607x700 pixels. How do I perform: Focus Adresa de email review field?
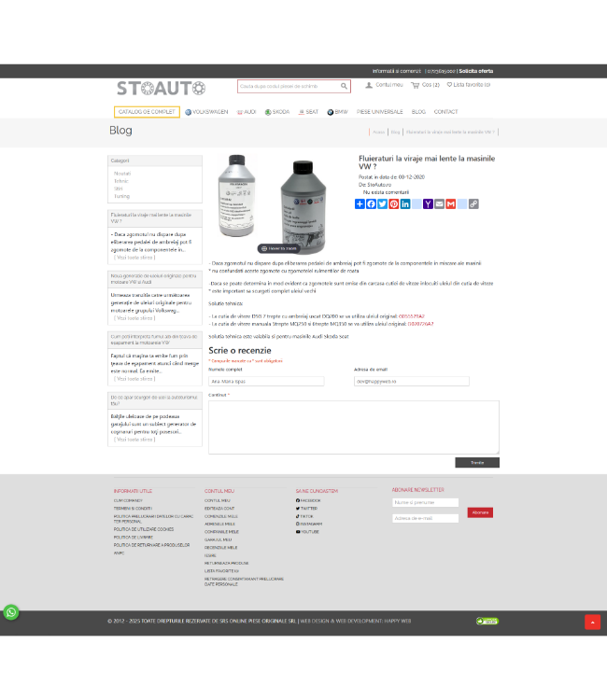(x=412, y=381)
